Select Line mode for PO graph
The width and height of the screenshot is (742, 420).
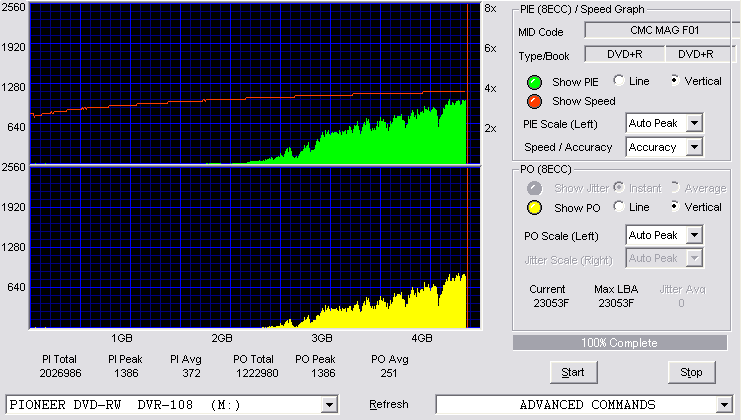pos(619,206)
